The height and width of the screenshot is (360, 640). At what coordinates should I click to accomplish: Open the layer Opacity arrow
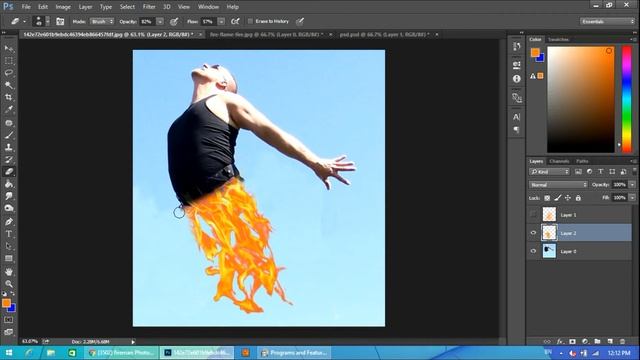click(x=632, y=184)
